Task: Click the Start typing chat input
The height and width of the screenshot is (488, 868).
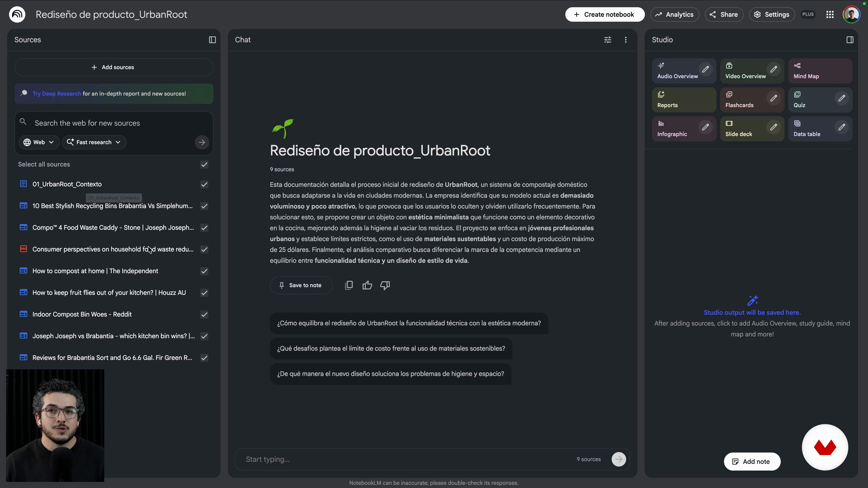Action: (x=408, y=459)
